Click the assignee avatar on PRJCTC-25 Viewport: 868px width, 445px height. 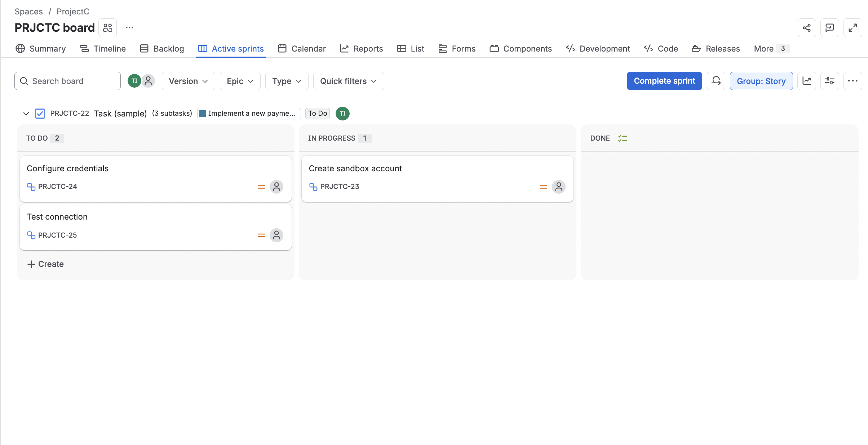tap(276, 235)
